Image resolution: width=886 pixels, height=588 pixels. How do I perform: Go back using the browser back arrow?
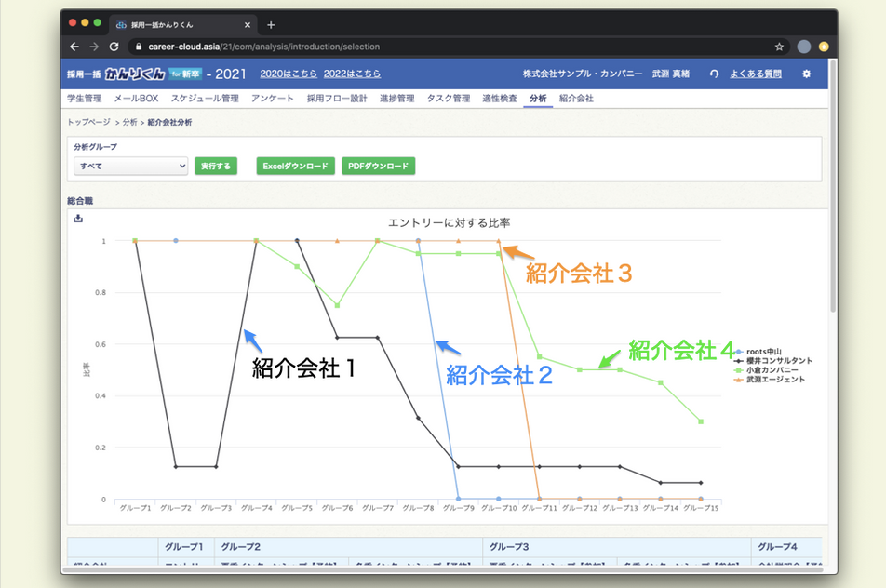(74, 46)
